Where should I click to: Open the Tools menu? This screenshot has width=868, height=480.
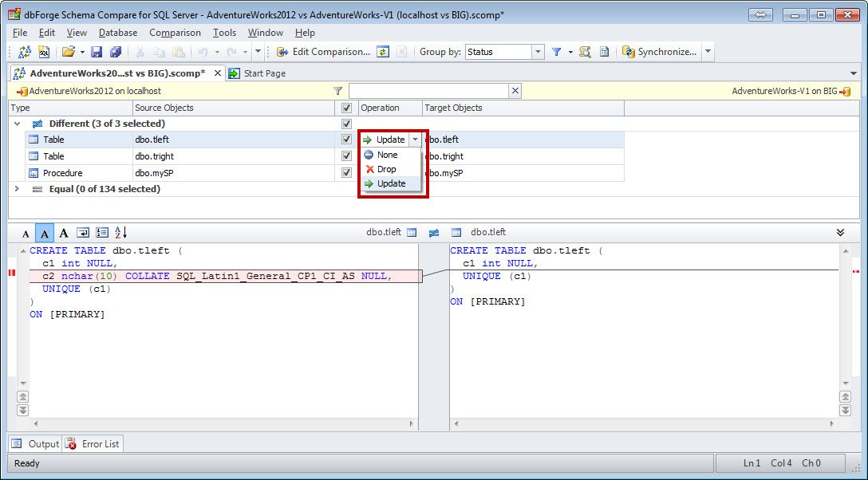coord(224,33)
